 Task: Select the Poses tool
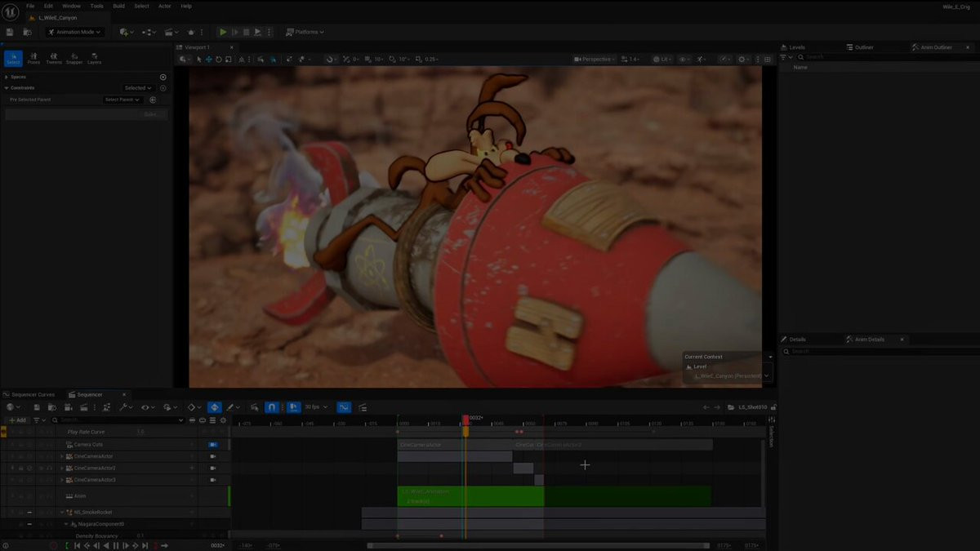pyautogui.click(x=33, y=59)
